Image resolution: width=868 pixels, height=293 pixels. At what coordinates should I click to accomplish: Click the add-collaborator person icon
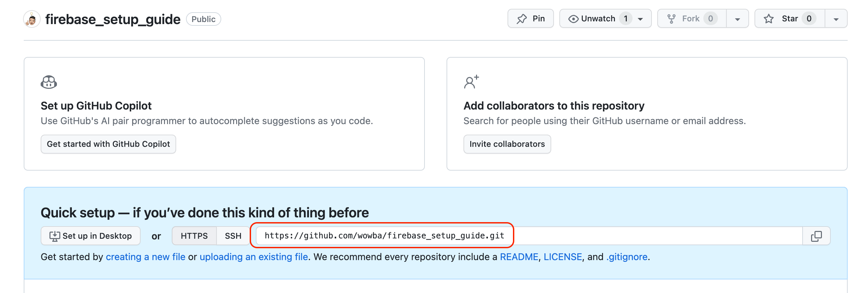pos(471,82)
